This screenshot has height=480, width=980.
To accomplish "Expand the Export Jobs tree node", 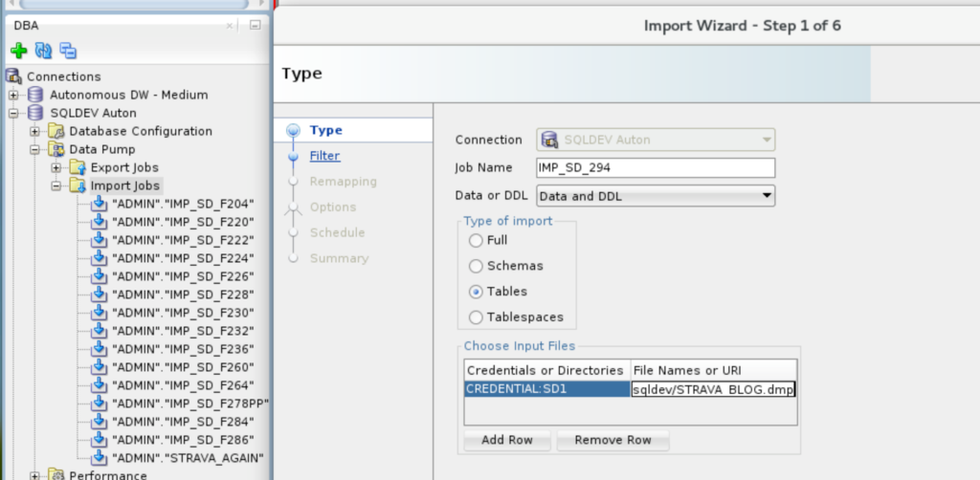I will pos(56,168).
